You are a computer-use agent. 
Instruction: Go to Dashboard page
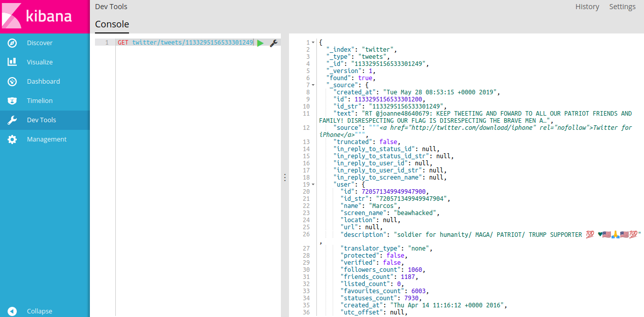point(43,82)
